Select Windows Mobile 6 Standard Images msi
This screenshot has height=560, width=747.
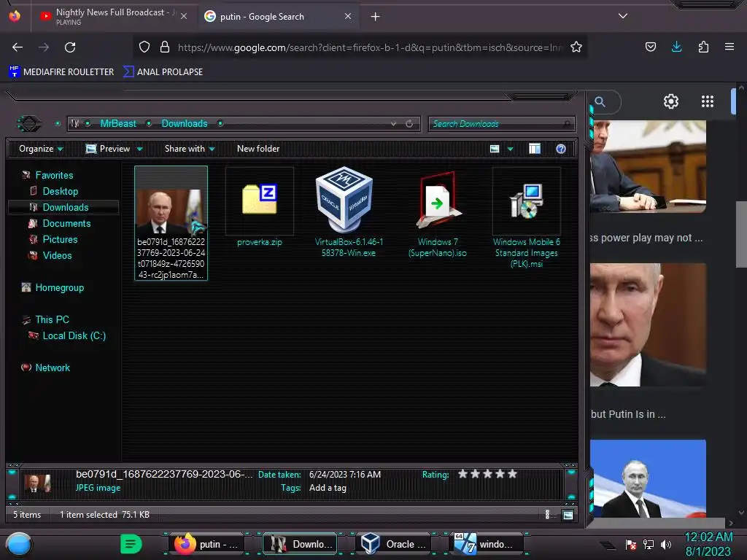tap(527, 218)
